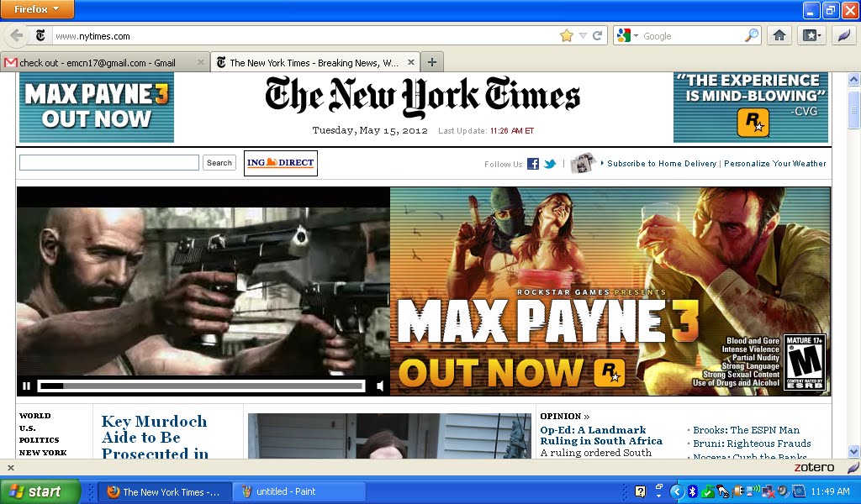
Task: Open the Bookmarks menu button
Action: [811, 35]
